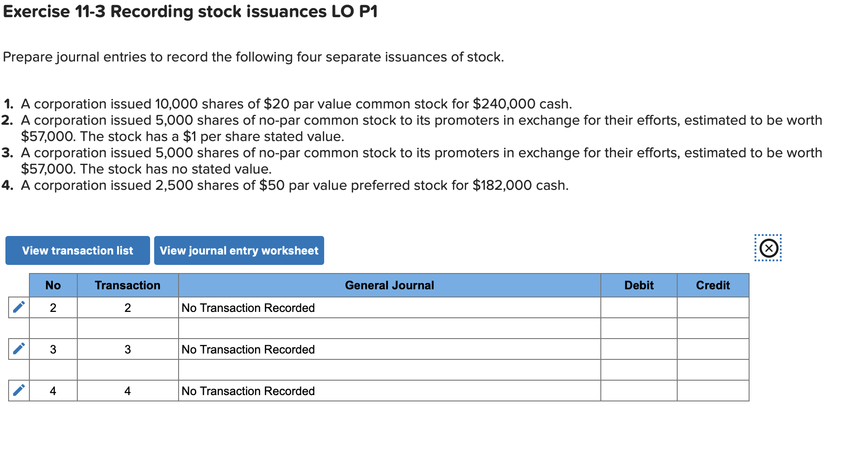Viewport: 868px width, 462px height.
Task: Select the No Transaction Recorded cell for transaction 3
Action: (248, 349)
